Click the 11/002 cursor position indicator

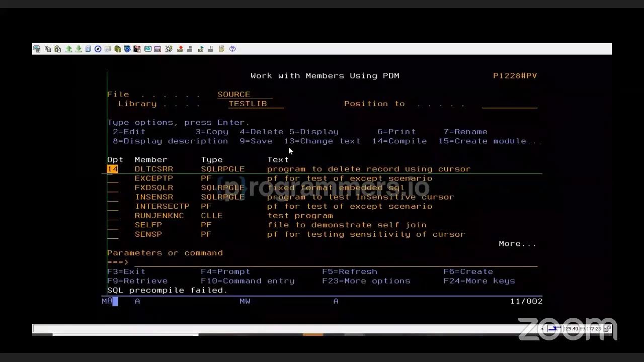526,301
